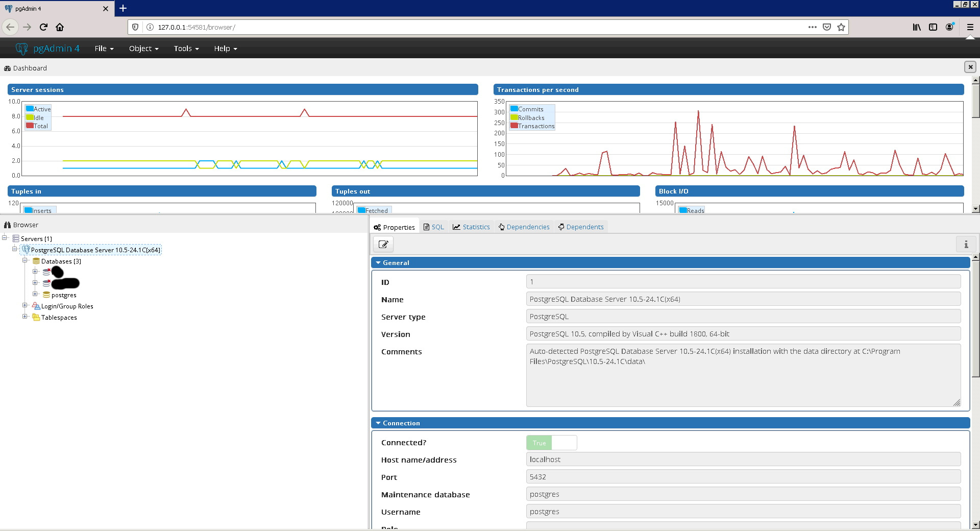Select the Login/Group Roles icon
The height and width of the screenshot is (531, 980).
tap(36, 306)
